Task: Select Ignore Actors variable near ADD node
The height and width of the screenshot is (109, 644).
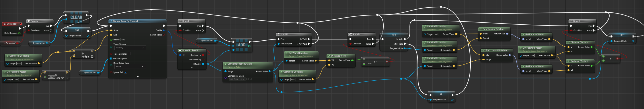Action: 207,40
